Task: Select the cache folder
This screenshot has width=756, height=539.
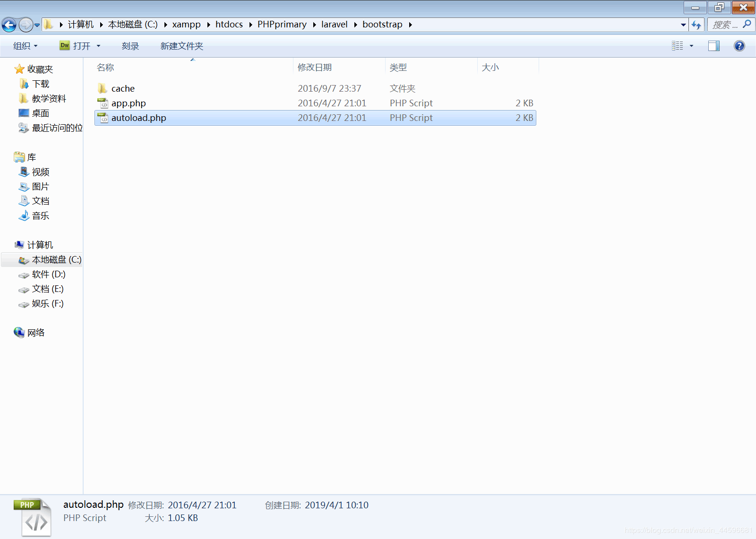Action: point(123,88)
